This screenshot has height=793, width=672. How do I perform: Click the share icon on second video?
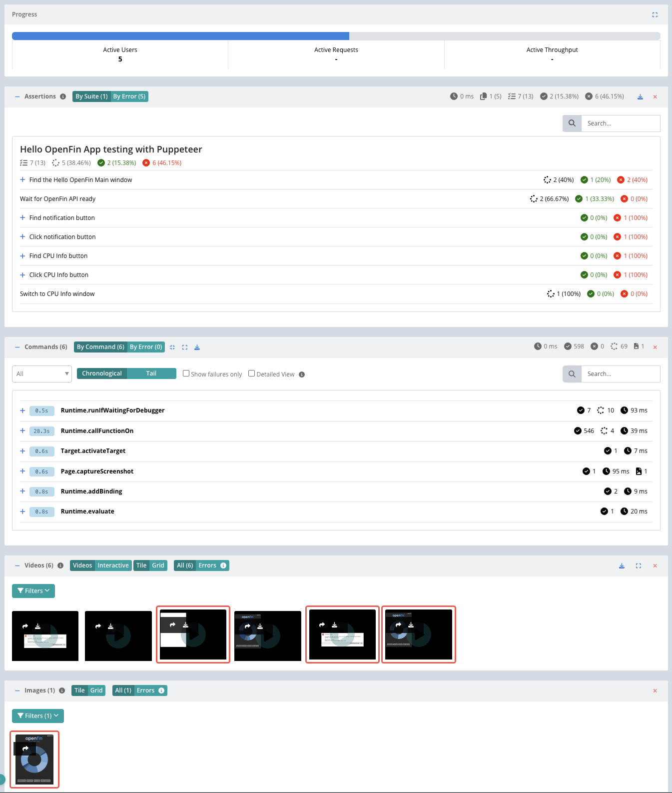coord(98,626)
